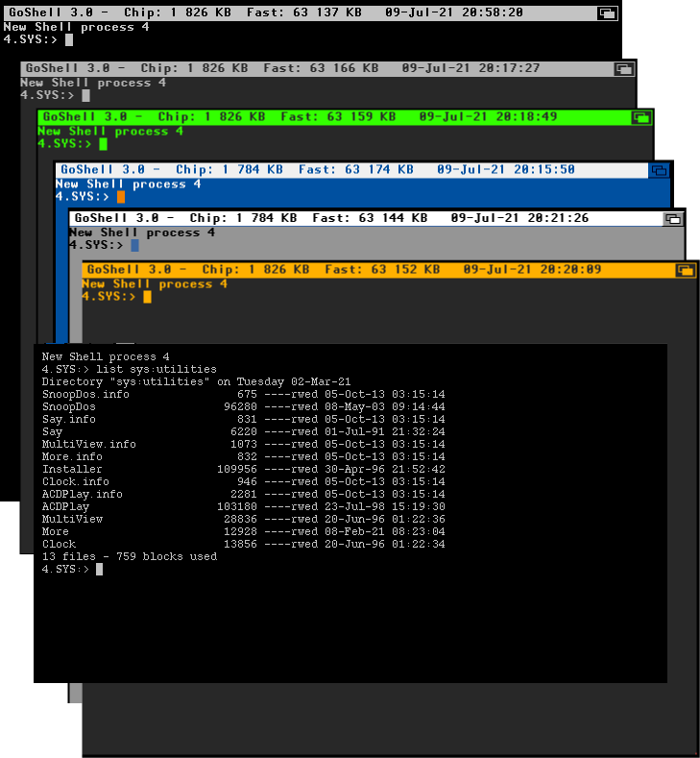Click 'New Shell process 4' in front shell
This screenshot has height=758, width=700.
106,356
